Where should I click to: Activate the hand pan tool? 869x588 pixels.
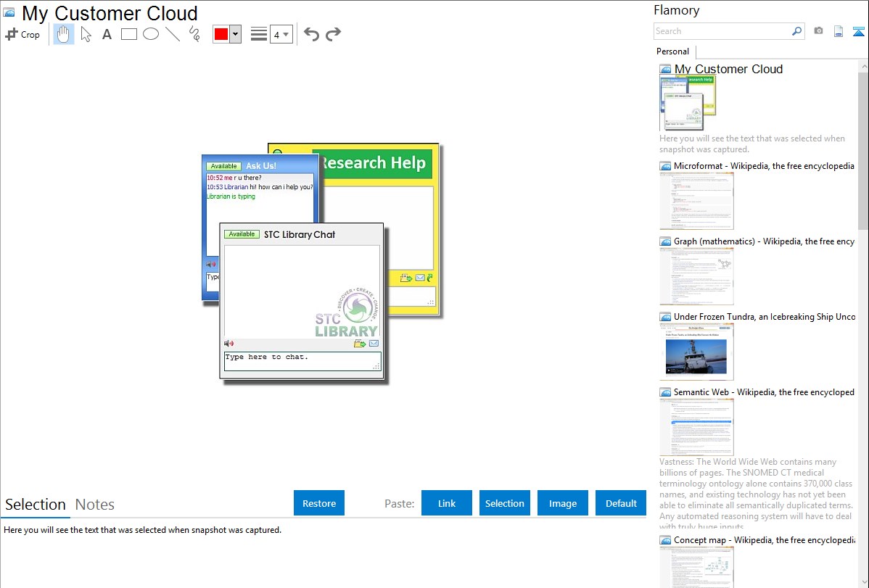(64, 34)
